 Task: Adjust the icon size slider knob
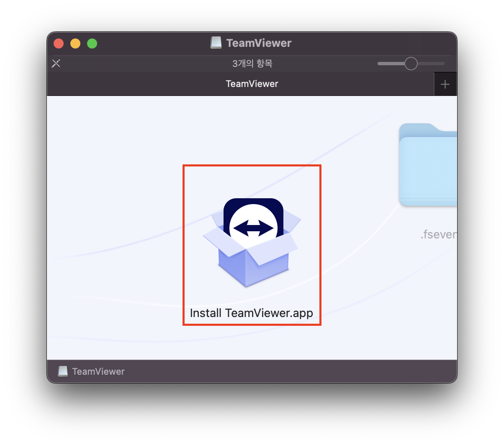coord(411,64)
